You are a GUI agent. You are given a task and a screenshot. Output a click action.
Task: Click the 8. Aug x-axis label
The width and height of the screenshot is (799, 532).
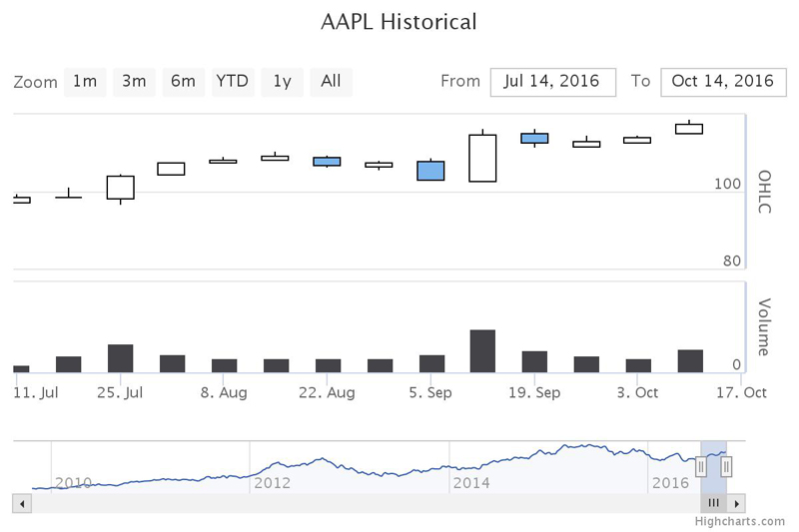click(x=224, y=392)
